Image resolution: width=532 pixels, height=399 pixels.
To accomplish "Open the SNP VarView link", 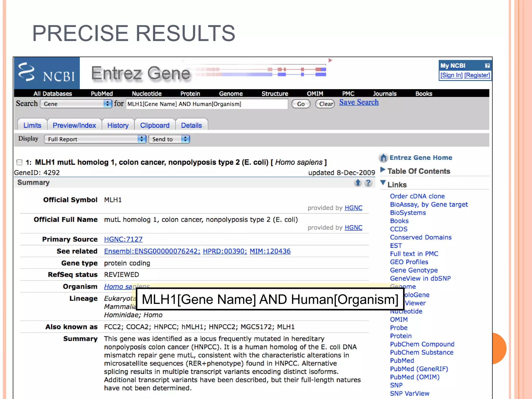I will (x=410, y=394).
